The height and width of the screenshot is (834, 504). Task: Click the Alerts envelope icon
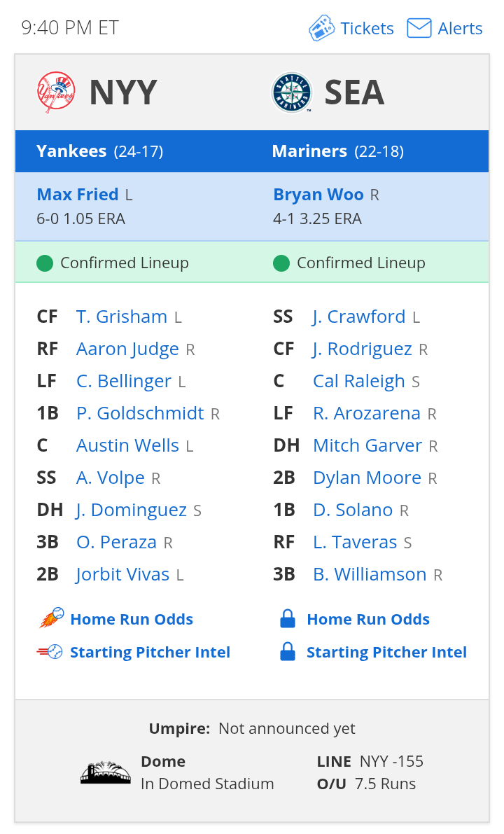(419, 28)
